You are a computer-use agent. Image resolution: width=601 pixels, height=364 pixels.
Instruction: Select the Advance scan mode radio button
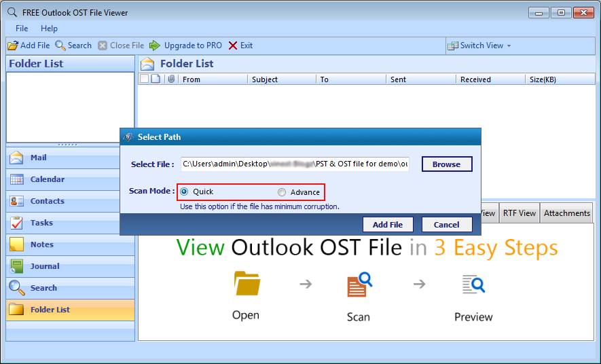point(282,192)
